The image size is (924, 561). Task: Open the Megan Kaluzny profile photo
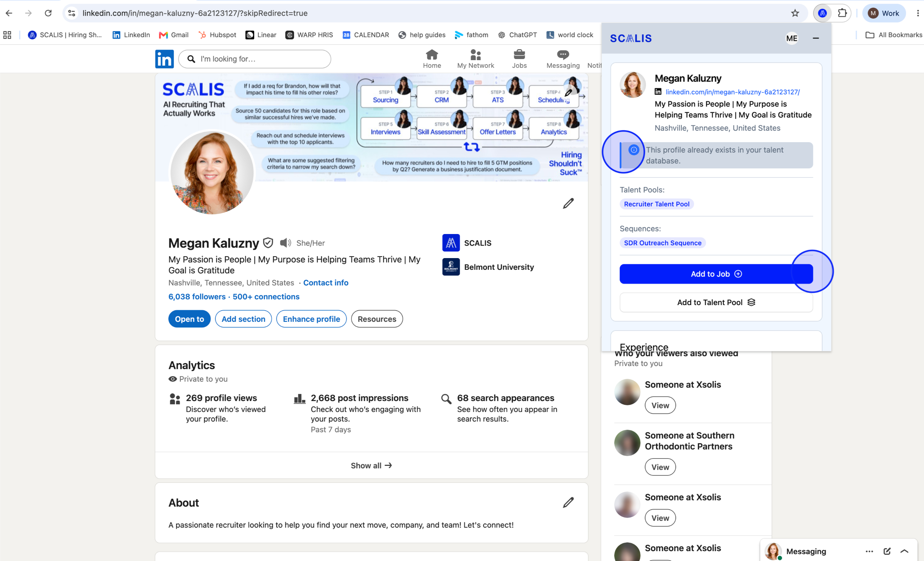pos(212,173)
